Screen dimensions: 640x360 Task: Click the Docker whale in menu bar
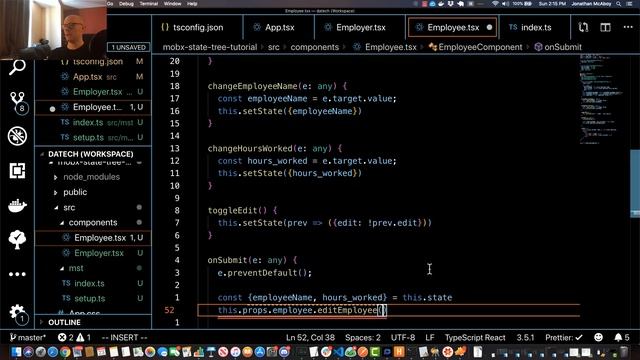[442, 4]
